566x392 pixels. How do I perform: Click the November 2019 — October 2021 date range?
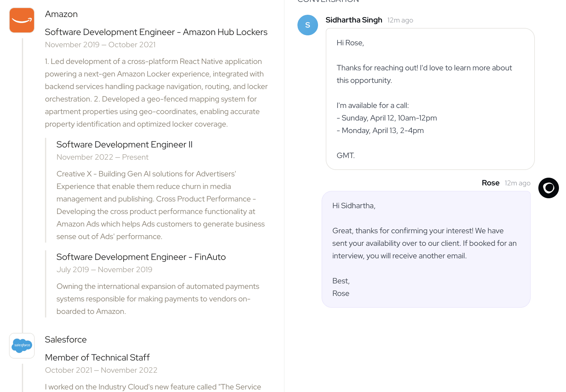tap(100, 45)
